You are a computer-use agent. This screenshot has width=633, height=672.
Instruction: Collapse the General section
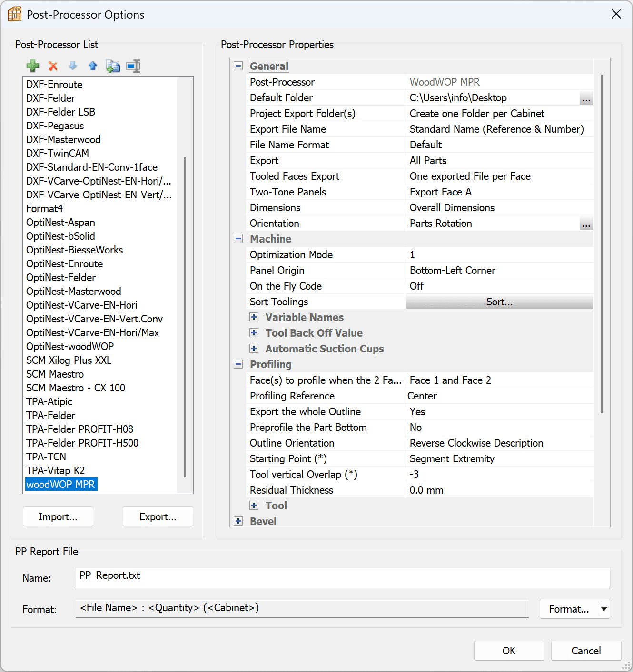[238, 66]
